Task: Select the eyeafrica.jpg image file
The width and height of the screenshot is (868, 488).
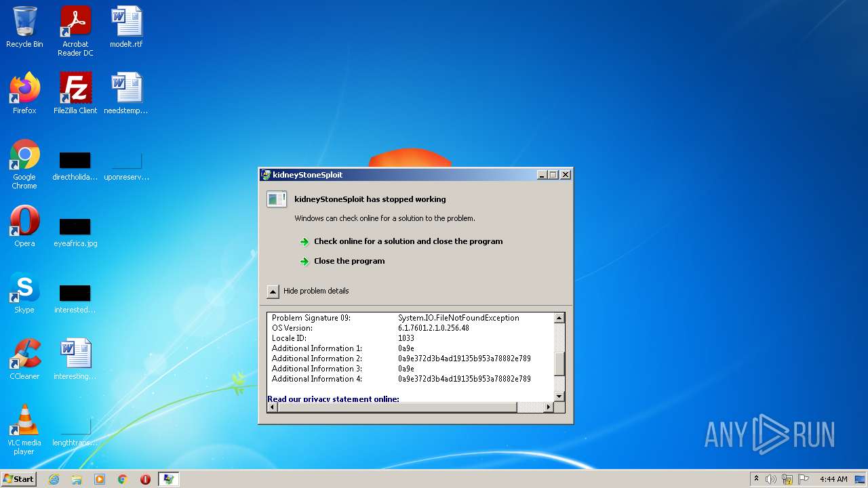Action: tap(75, 231)
